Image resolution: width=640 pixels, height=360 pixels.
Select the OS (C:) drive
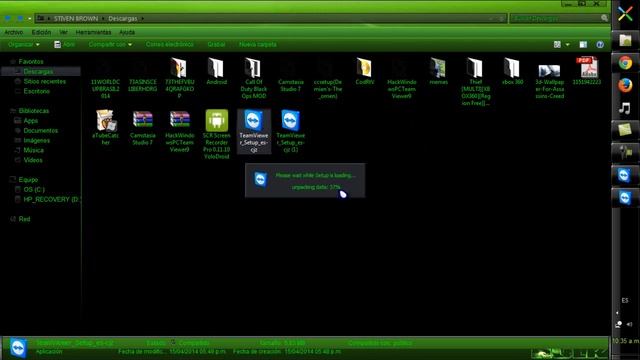(34, 189)
